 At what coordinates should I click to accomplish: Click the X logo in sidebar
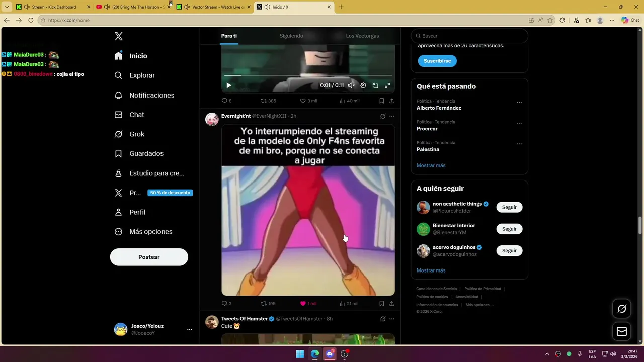tap(119, 36)
